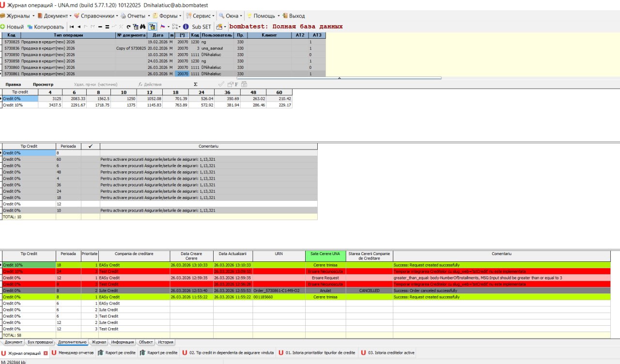Switch to the Бух проводки tab
This screenshot has width=620, height=364.
[40, 342]
